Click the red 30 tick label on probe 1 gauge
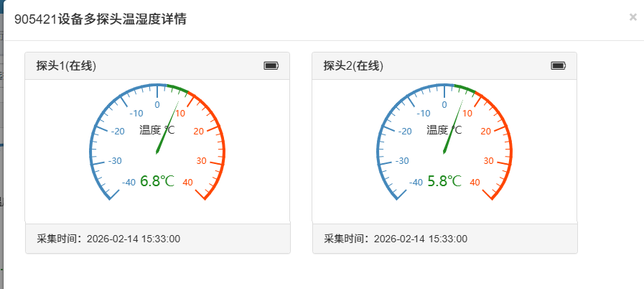Screen dimensions: 644x289 (x=201, y=161)
